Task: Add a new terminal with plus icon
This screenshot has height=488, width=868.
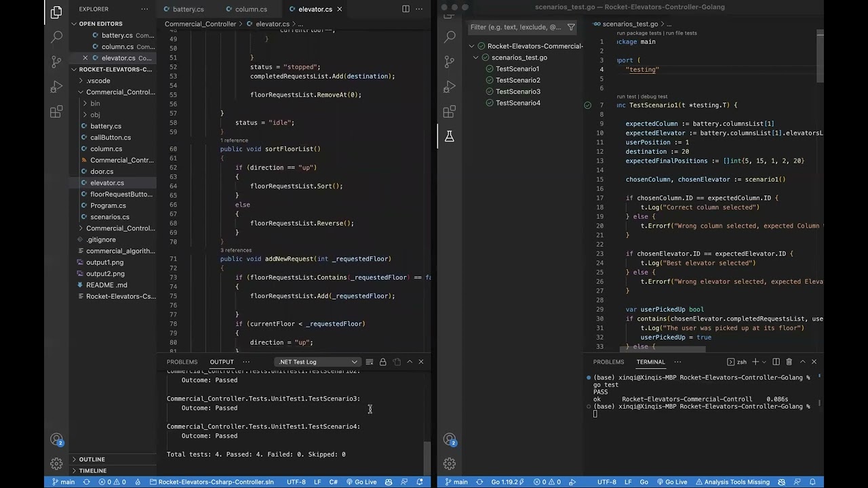Action: click(755, 362)
